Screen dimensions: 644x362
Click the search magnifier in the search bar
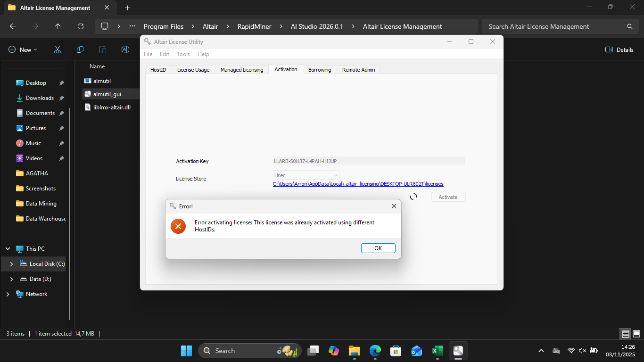(x=630, y=26)
